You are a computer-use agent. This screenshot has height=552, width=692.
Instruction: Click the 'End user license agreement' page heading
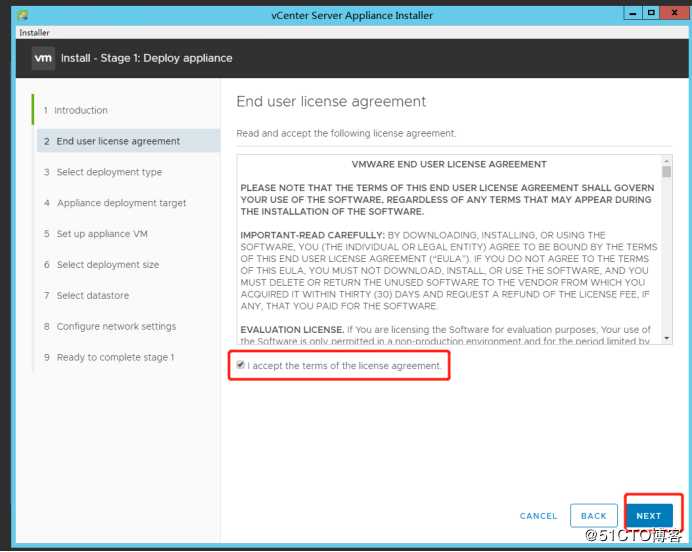(x=331, y=101)
